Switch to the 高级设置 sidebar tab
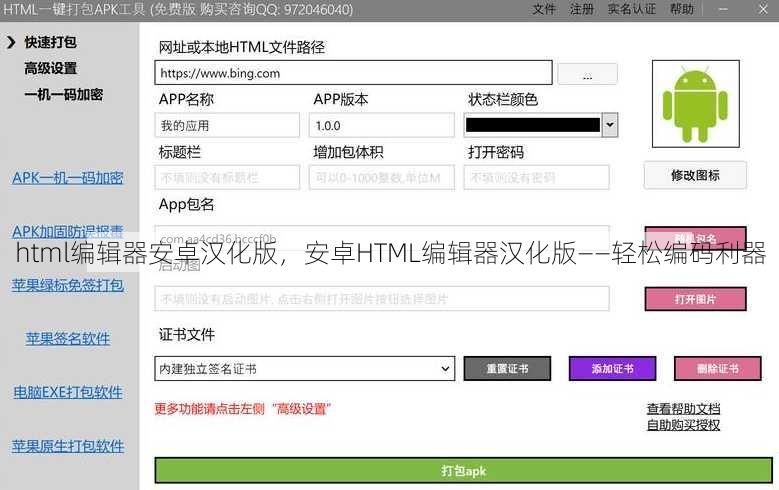 coord(51,68)
